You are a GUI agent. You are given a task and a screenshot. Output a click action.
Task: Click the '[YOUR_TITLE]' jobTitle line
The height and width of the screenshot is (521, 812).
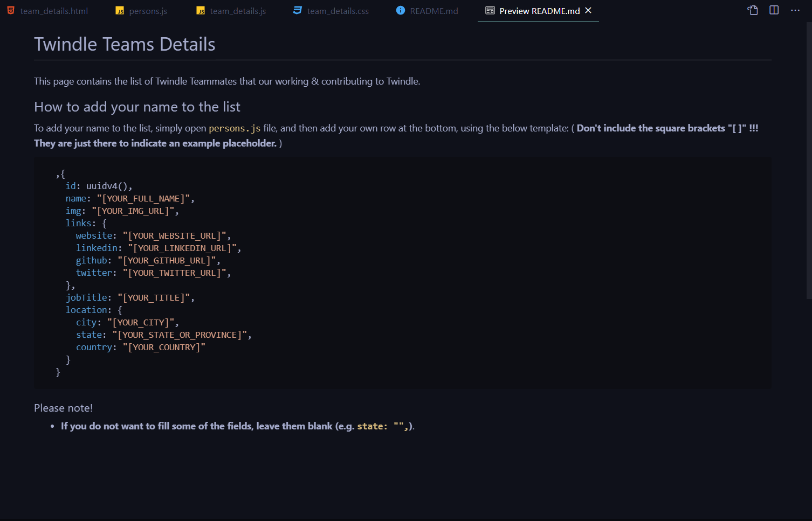130,297
